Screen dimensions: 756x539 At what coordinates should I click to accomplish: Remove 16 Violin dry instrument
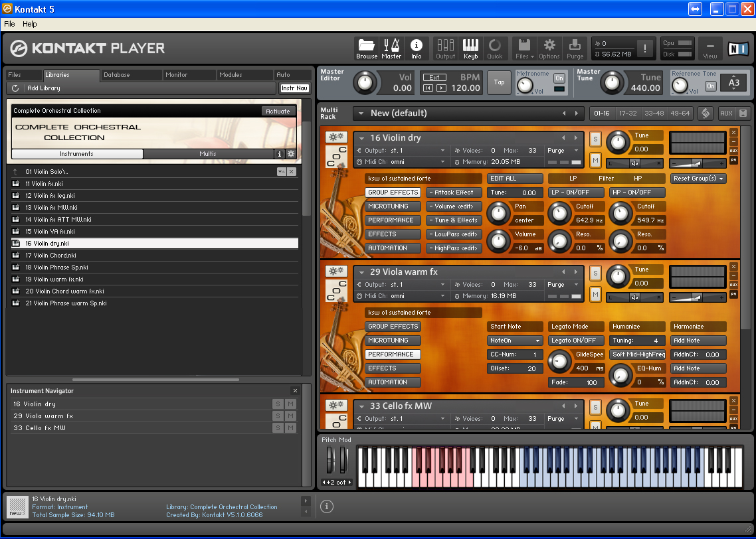click(733, 133)
